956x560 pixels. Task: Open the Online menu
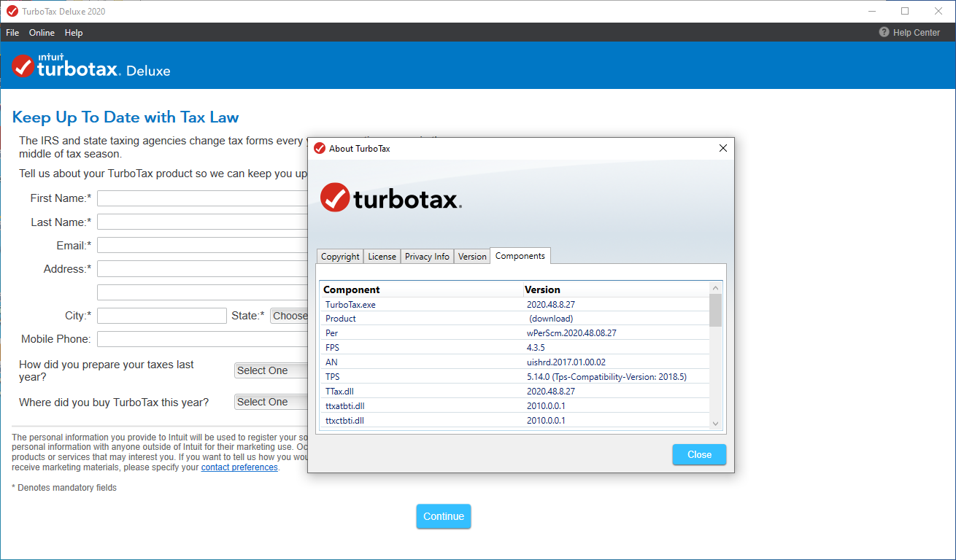coord(42,32)
